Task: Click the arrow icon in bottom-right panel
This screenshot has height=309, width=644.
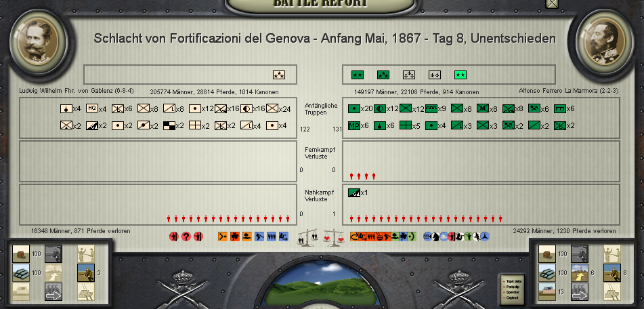Action: click(x=580, y=291)
